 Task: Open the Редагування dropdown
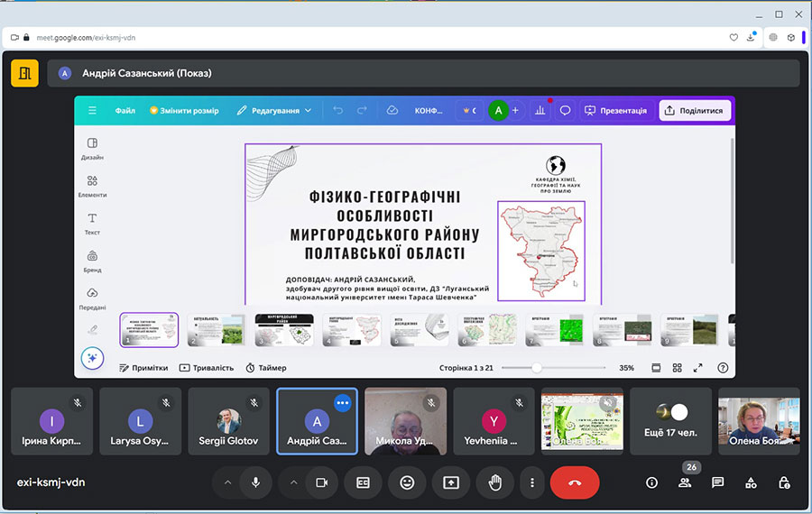pos(274,111)
